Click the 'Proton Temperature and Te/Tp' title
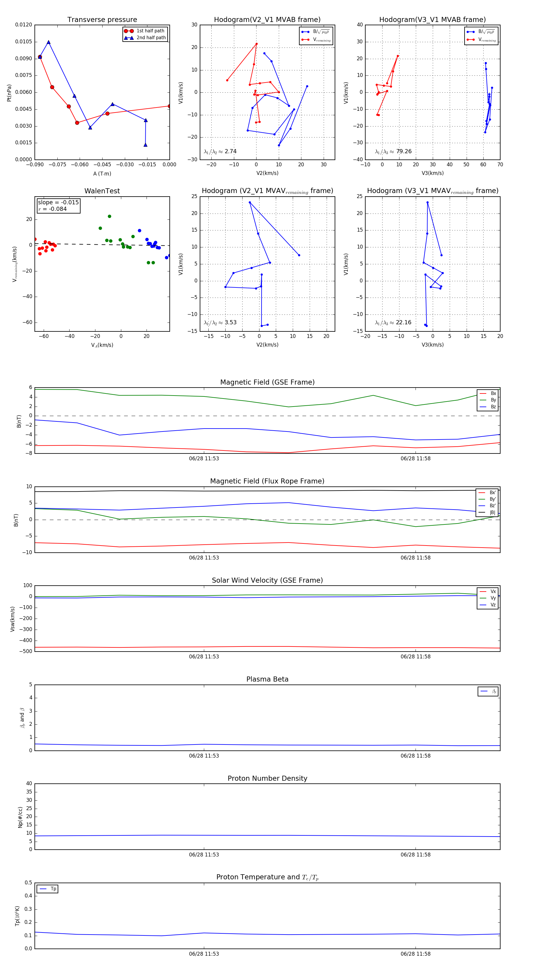The height and width of the screenshot is (980, 535). point(267,877)
